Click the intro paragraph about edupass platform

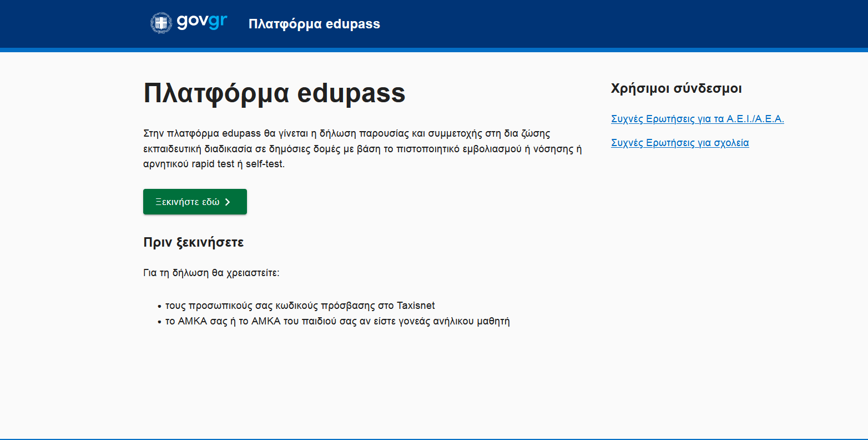pyautogui.click(x=362, y=149)
